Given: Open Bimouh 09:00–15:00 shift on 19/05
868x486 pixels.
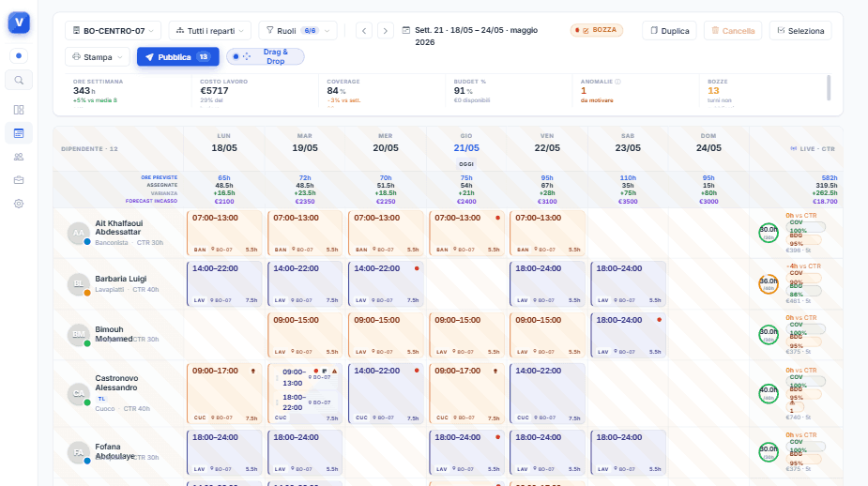Looking at the screenshot, I should pos(305,335).
